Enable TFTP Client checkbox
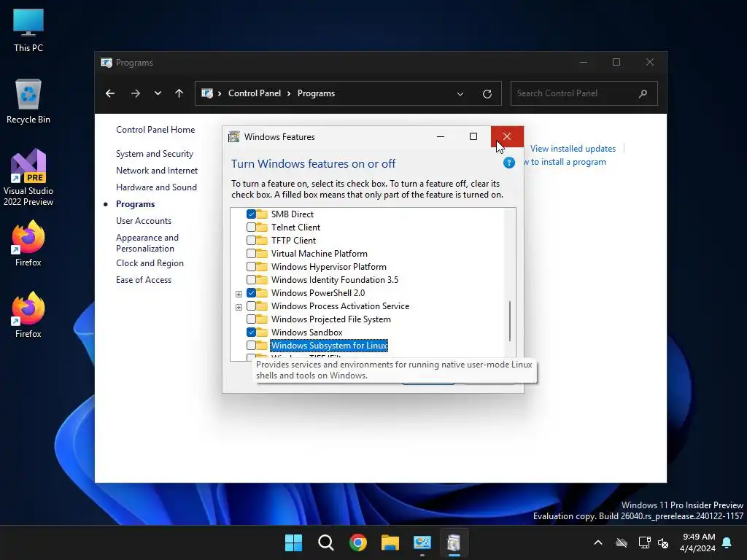This screenshot has width=747, height=560. coord(251,241)
